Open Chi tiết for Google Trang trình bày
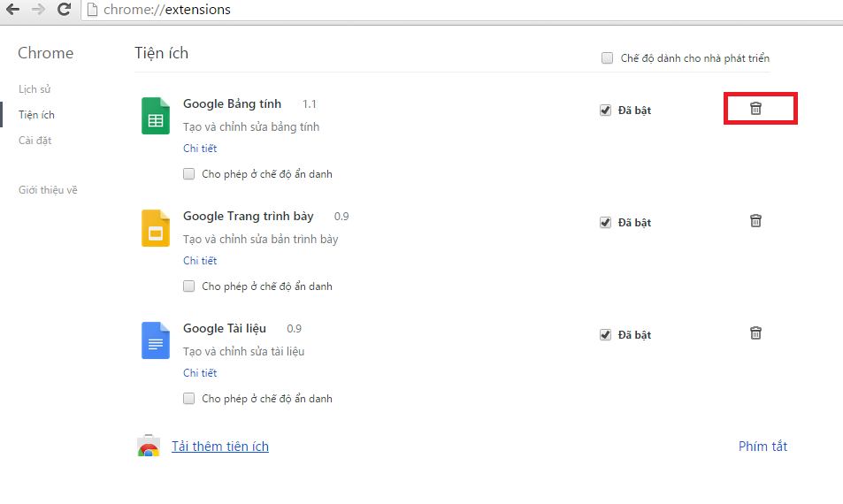 pos(200,261)
